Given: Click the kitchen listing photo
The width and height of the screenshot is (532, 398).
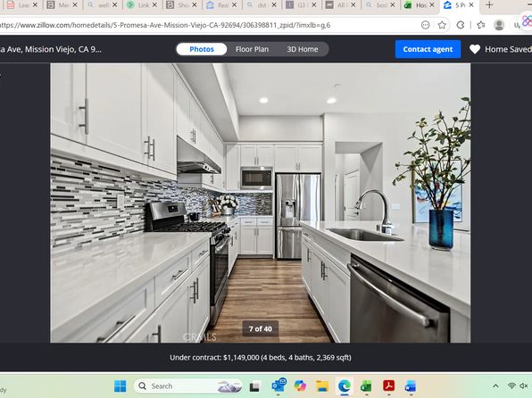Looking at the screenshot, I should click(261, 203).
